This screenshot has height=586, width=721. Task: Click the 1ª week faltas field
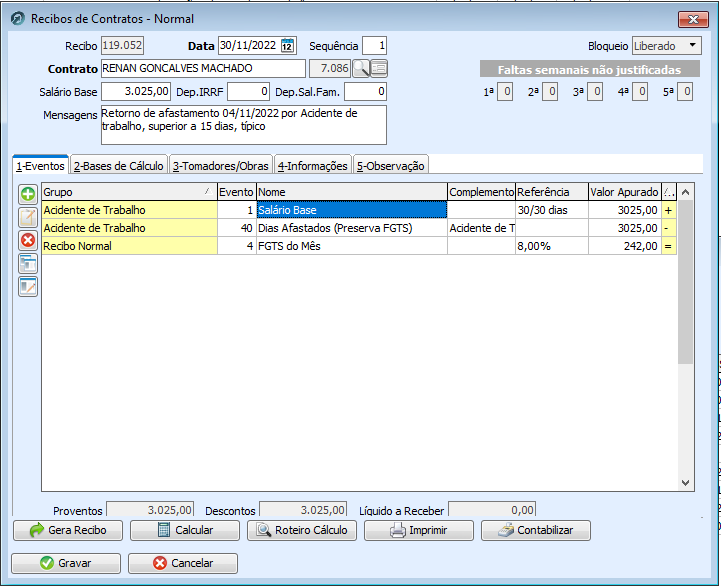(505, 92)
